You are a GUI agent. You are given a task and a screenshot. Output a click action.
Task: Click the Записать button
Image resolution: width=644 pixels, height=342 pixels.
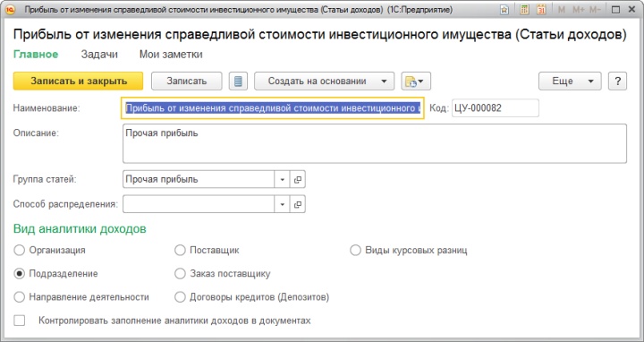[186, 81]
